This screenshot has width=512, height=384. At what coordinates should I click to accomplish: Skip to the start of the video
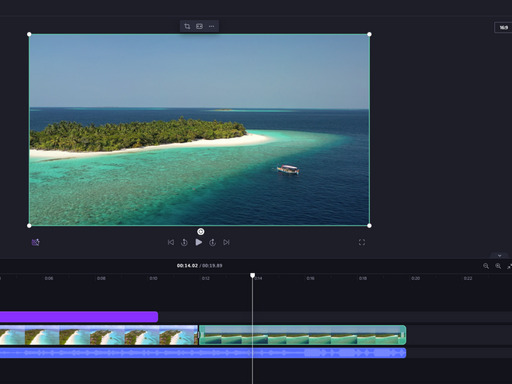click(x=171, y=242)
